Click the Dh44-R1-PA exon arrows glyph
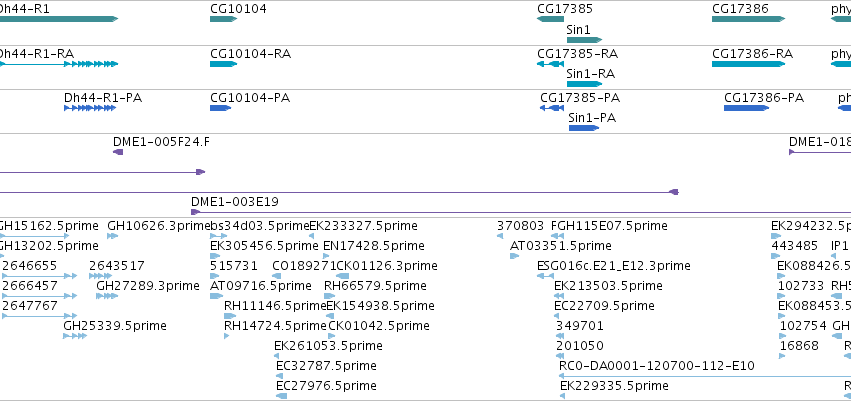Viewport: 851px width, 401px height. (90, 108)
